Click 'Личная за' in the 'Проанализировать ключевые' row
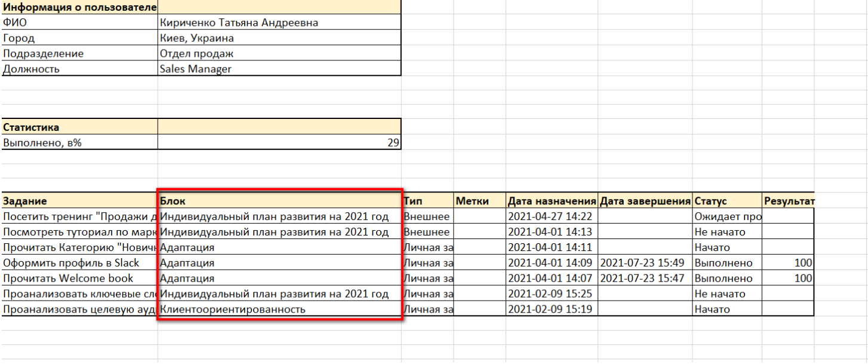 pos(428,293)
